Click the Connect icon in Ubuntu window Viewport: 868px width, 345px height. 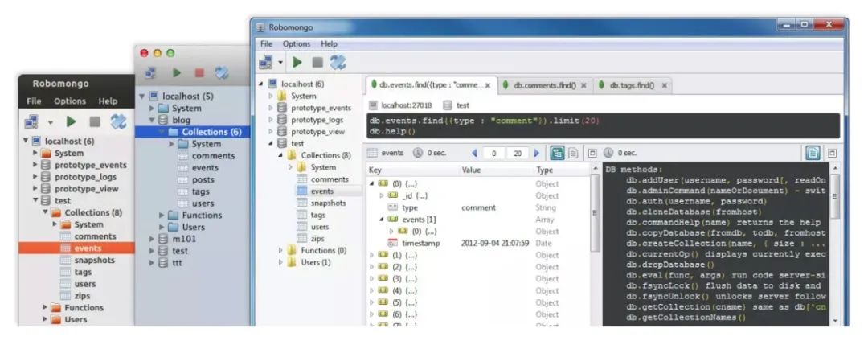(x=32, y=121)
